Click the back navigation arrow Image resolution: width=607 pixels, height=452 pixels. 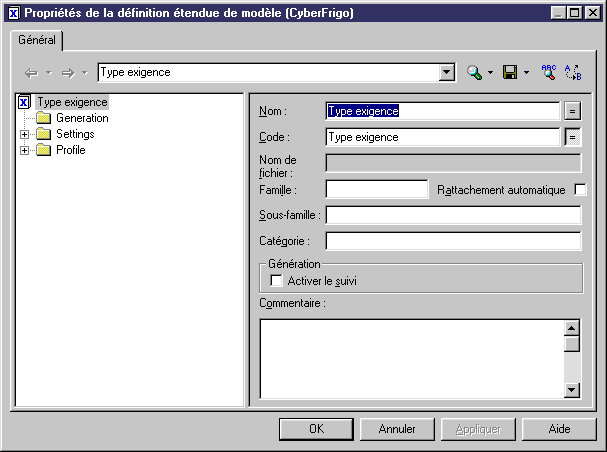click(x=31, y=73)
